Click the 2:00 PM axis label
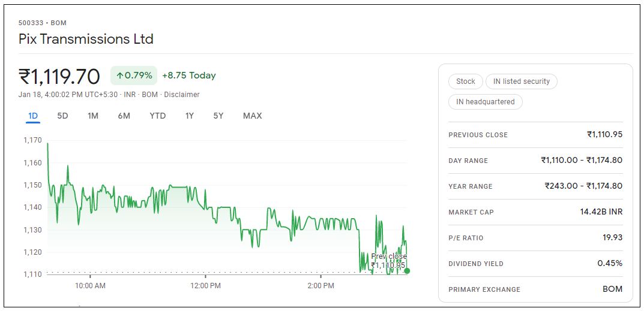Image resolution: width=644 pixels, height=311 pixels. click(x=320, y=286)
